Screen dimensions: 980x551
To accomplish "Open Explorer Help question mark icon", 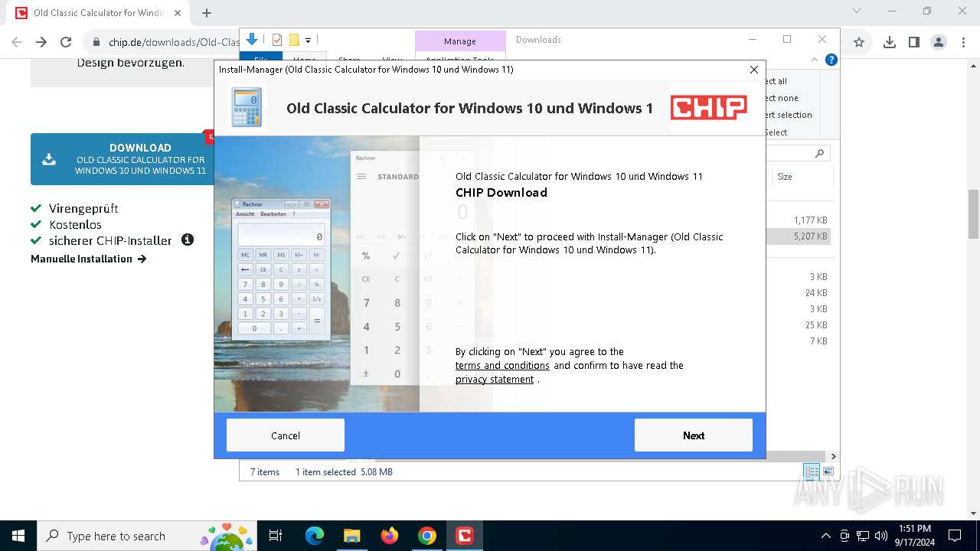I will [x=831, y=60].
